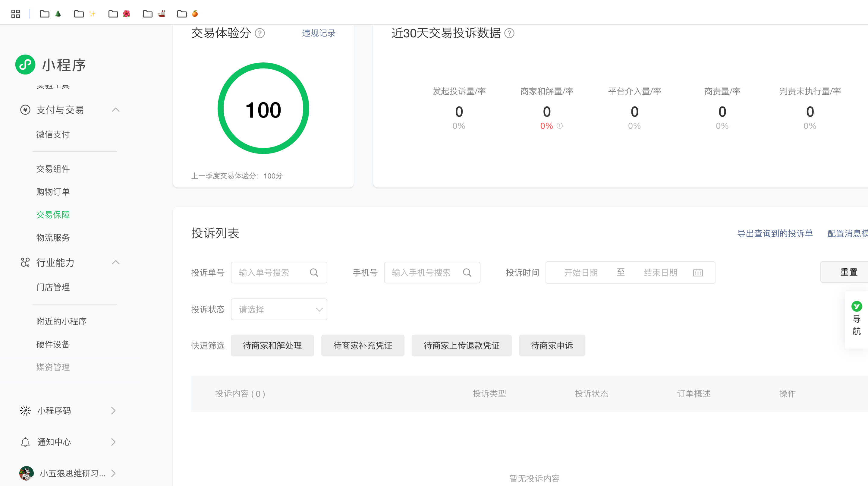This screenshot has width=868, height=486.
Task: Collapse the 行业能力 sidebar section
Action: coord(115,262)
